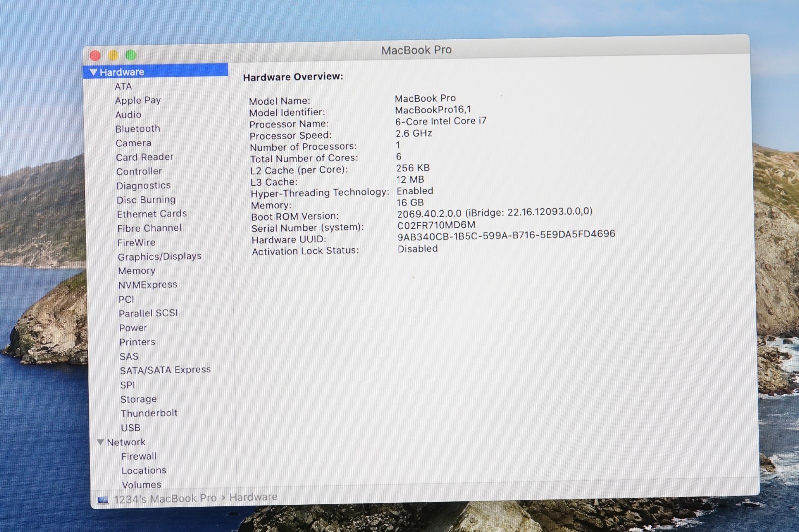
Task: Select Graphics/Displays in sidebar
Action: [x=160, y=256]
